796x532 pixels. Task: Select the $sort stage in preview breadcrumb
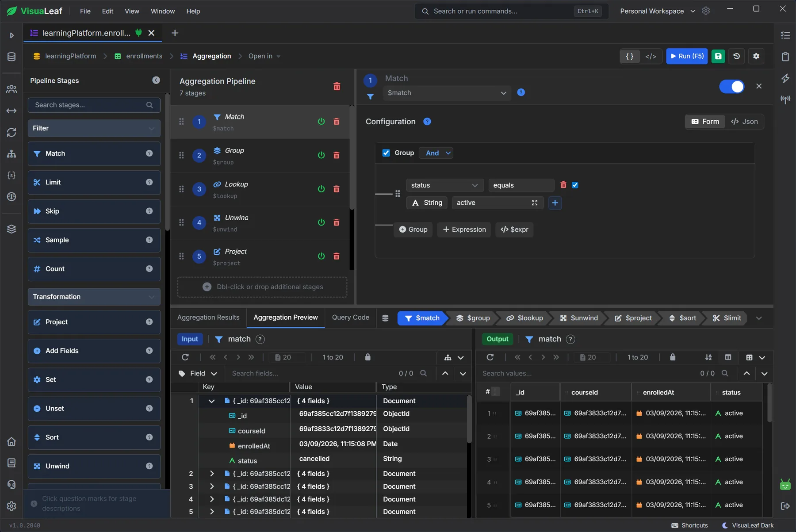pos(683,318)
